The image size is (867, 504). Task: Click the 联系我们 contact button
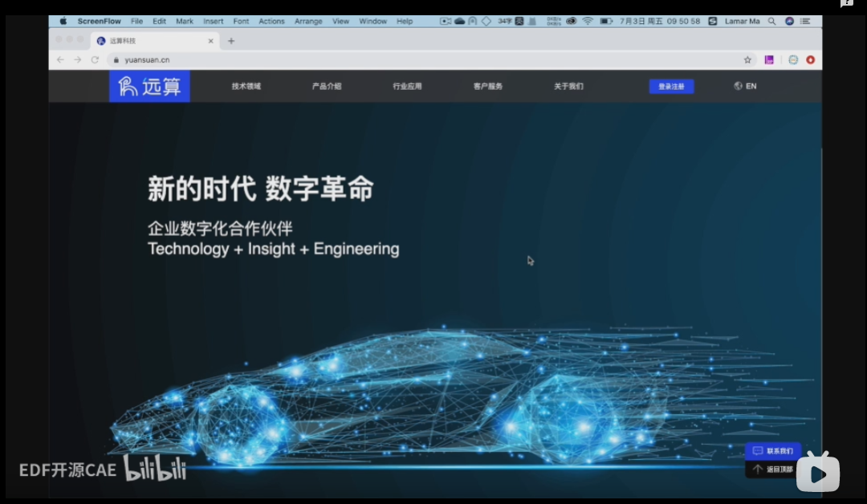773,451
